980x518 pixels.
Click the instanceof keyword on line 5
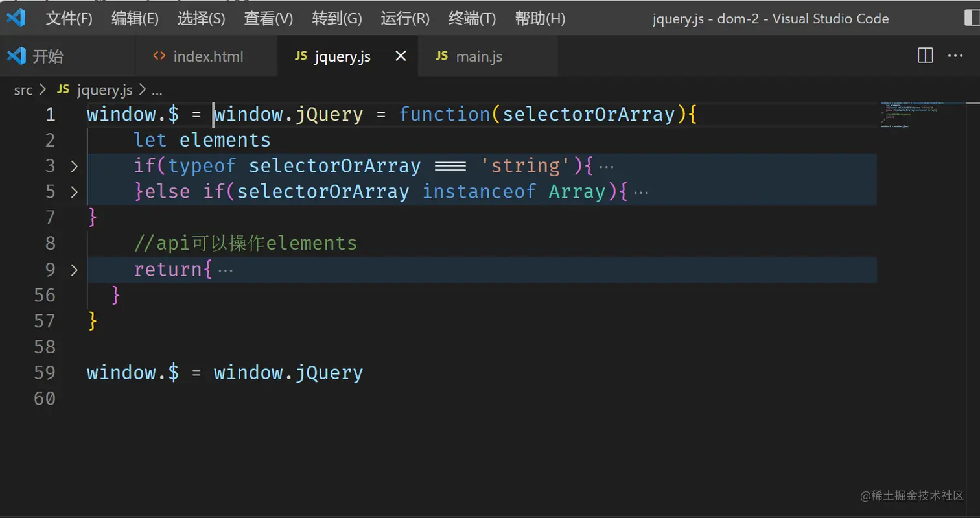coord(479,193)
